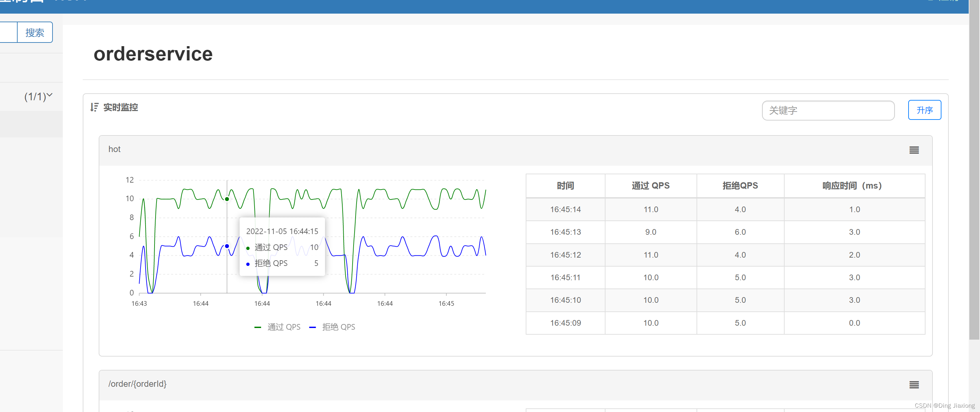Click the 响应时间 (ms) column header

pyautogui.click(x=854, y=186)
